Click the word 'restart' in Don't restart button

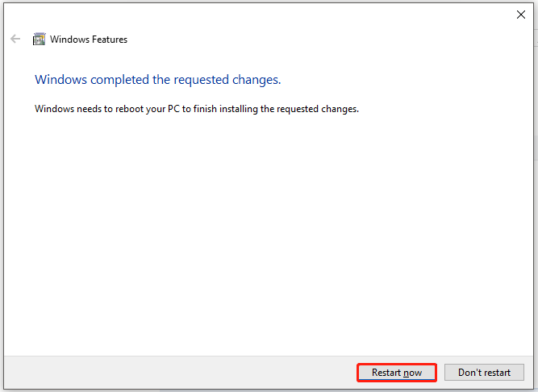[497, 373]
